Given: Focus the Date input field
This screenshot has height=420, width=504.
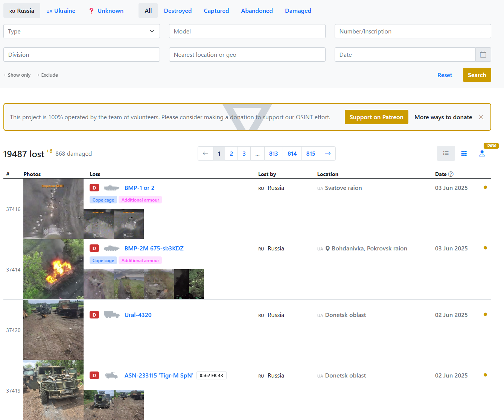Looking at the screenshot, I should (405, 55).
